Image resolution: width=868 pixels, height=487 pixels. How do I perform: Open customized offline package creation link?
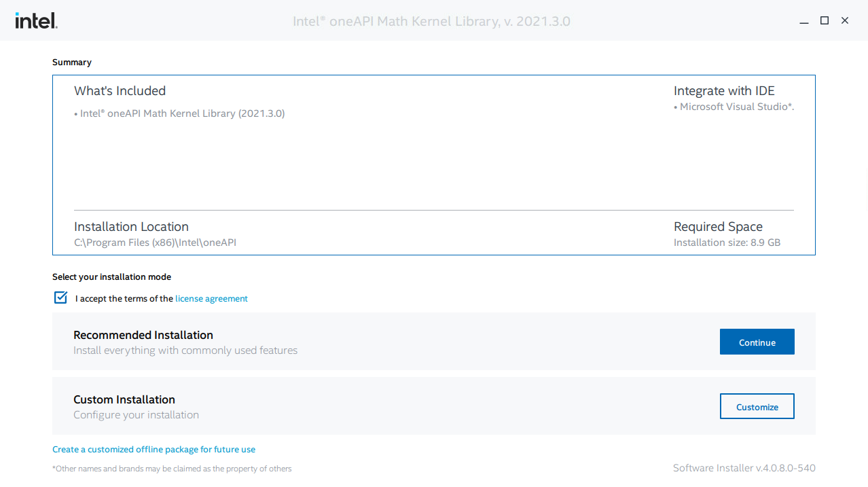click(x=154, y=449)
